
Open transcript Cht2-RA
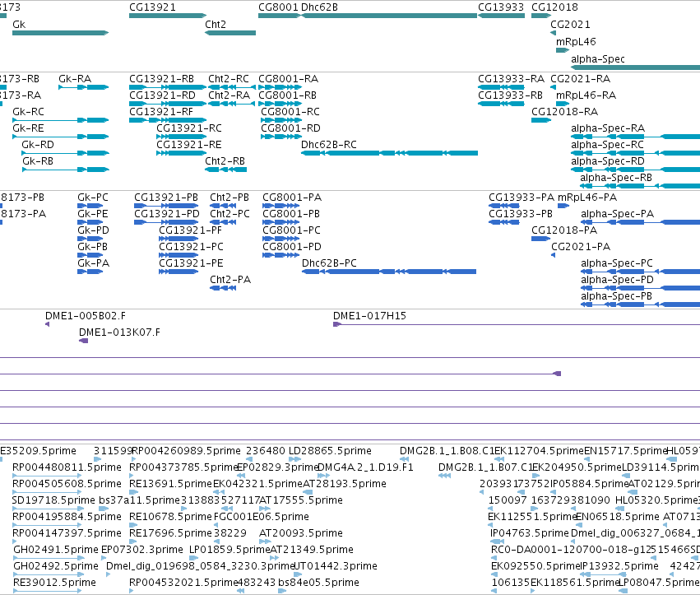pos(232,104)
